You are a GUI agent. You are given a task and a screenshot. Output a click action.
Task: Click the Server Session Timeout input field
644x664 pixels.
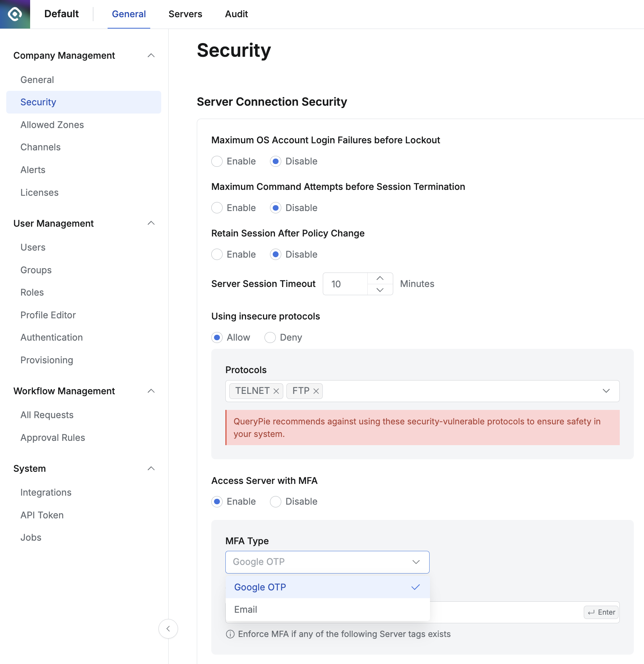345,284
